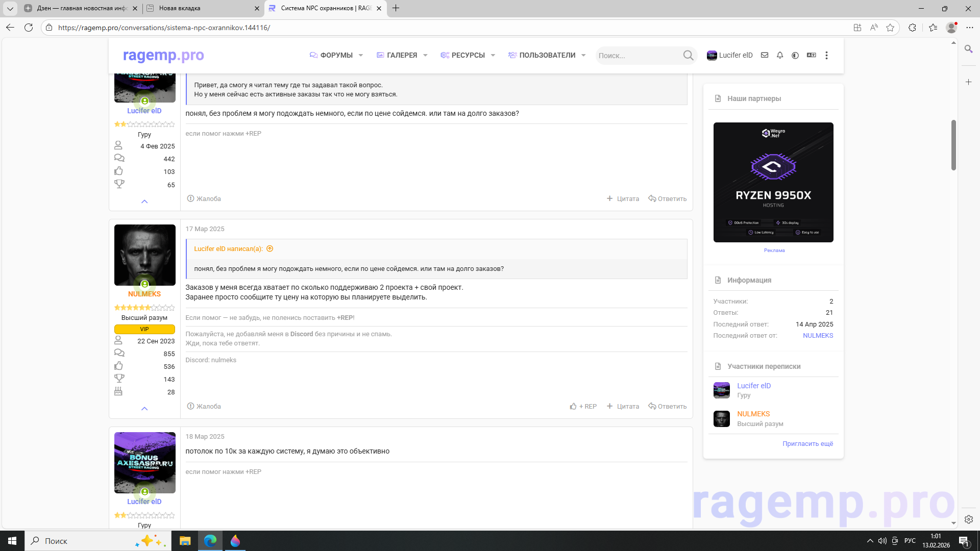The height and width of the screenshot is (551, 980).
Task: Click the orange arrow icon in quote header
Action: (x=270, y=249)
